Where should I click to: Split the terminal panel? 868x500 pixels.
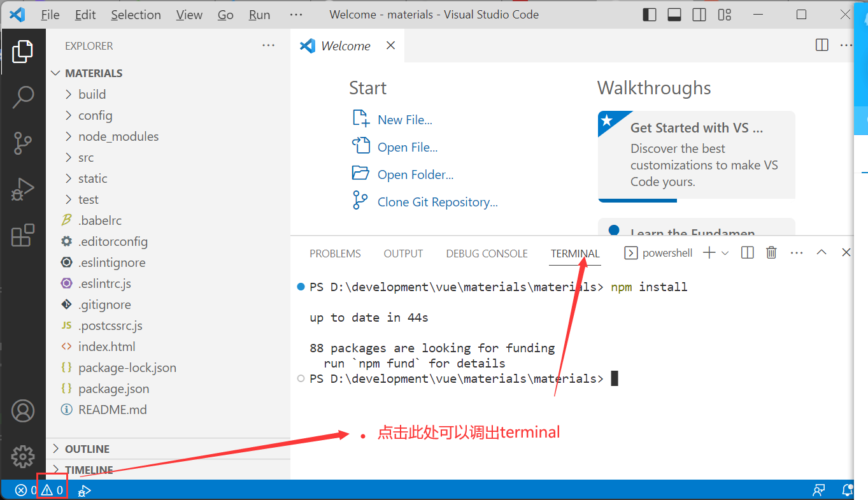748,253
